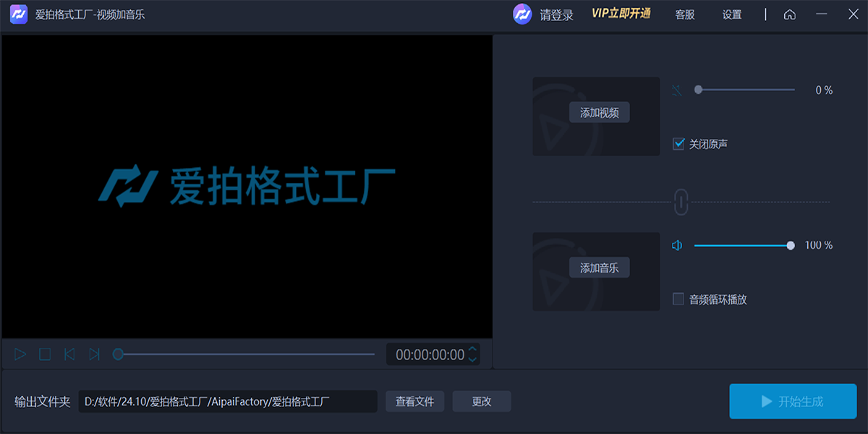Click the skip-to-start playback icon
Viewport: 868px width, 434px height.
(69, 354)
